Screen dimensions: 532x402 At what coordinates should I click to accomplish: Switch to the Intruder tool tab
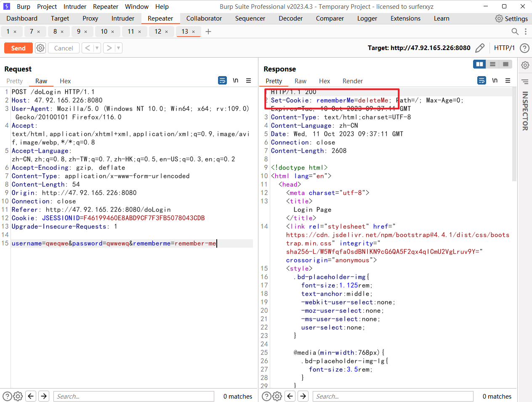tap(123, 19)
